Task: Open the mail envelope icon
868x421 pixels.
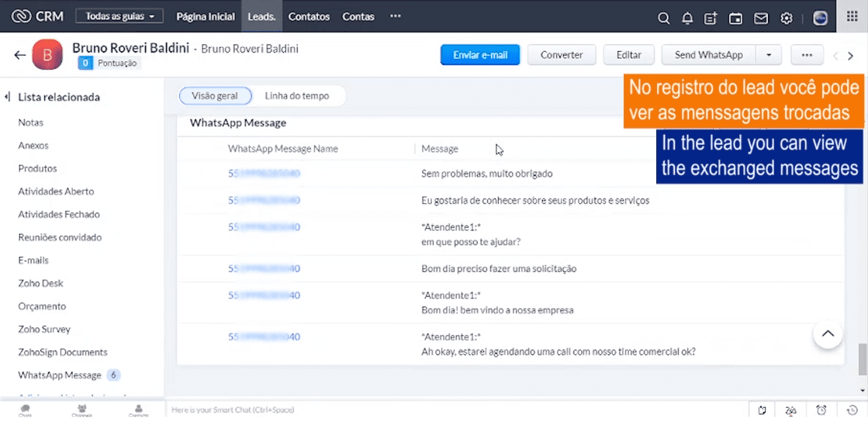Action: point(761,18)
